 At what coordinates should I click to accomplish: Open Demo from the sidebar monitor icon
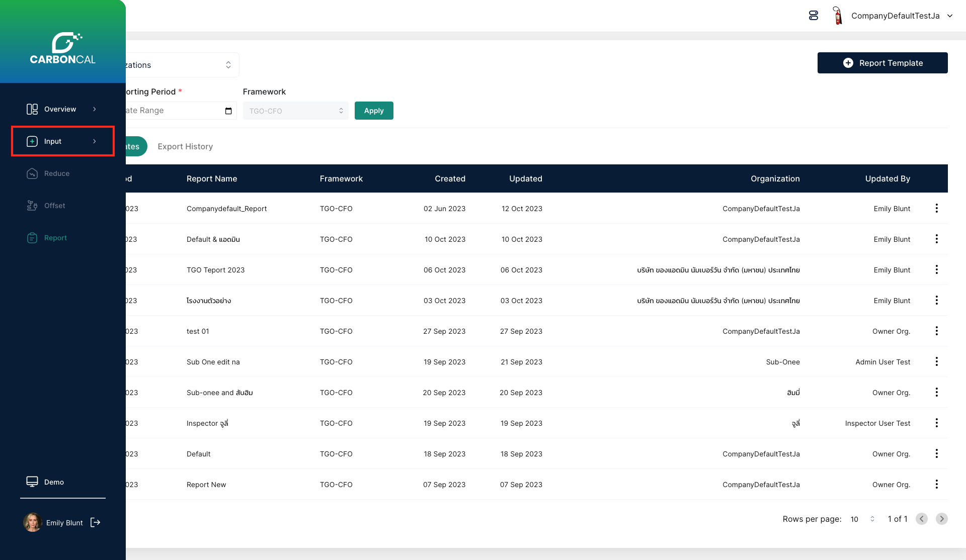[x=32, y=482]
